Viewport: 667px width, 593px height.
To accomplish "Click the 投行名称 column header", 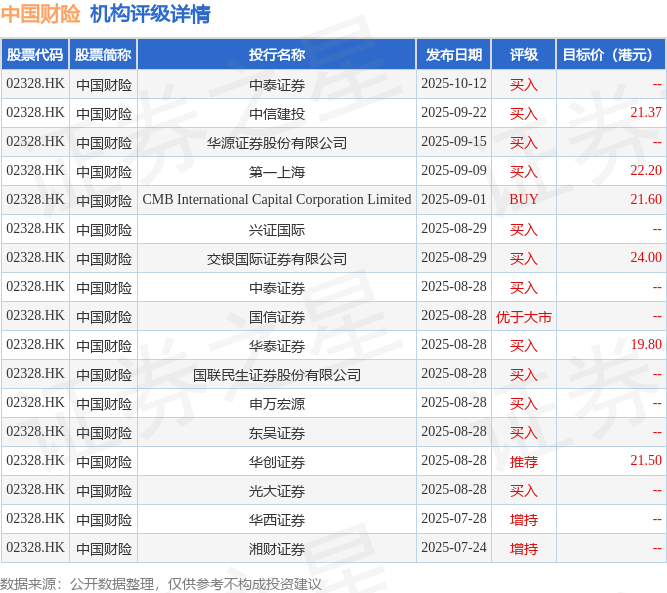I will (276, 54).
